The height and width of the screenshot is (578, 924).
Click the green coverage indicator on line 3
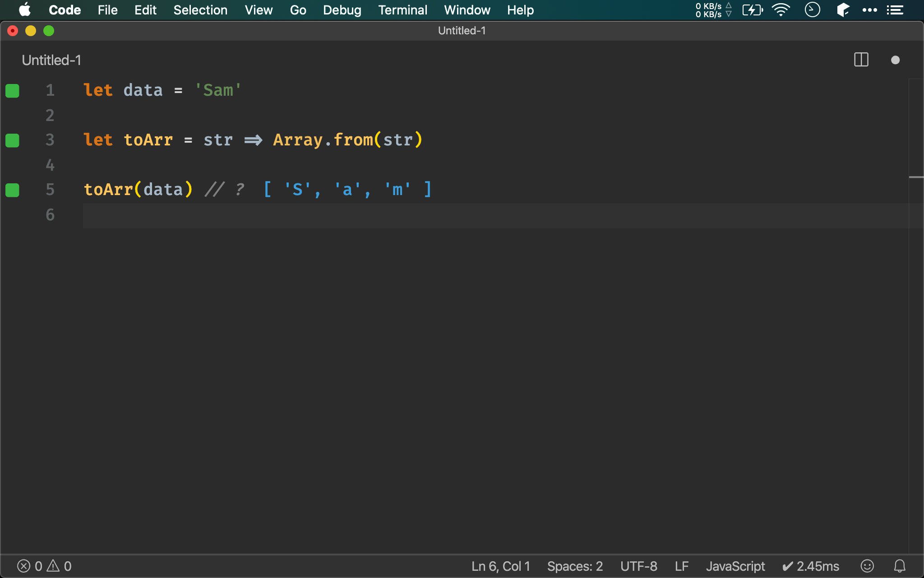13,140
